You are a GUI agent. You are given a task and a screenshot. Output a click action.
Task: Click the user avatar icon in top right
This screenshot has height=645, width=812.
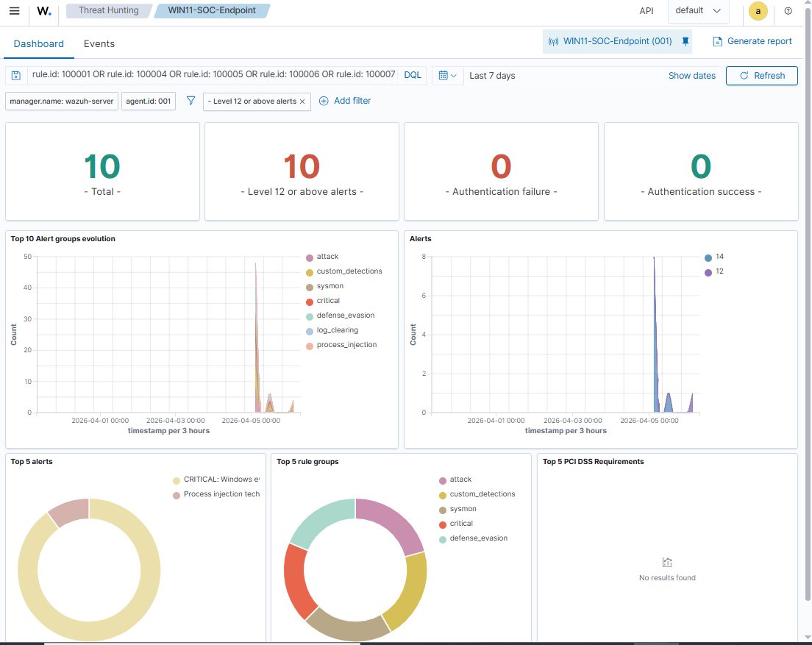(758, 11)
